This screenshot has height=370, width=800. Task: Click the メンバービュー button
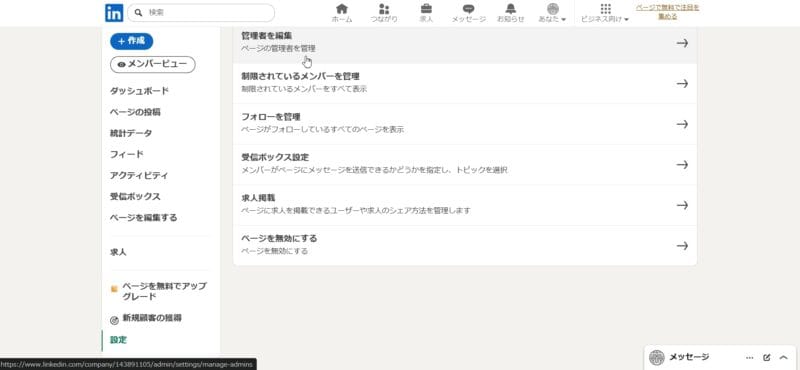tap(153, 64)
